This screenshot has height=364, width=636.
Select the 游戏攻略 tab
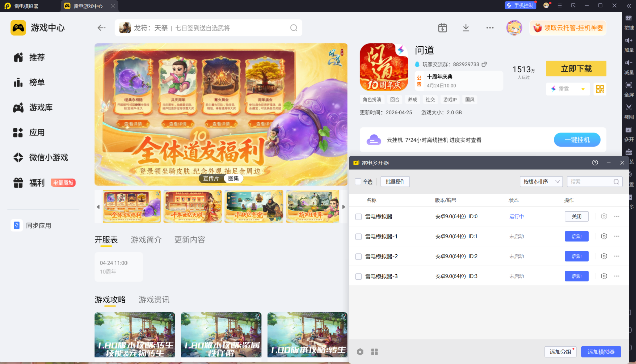tap(110, 300)
